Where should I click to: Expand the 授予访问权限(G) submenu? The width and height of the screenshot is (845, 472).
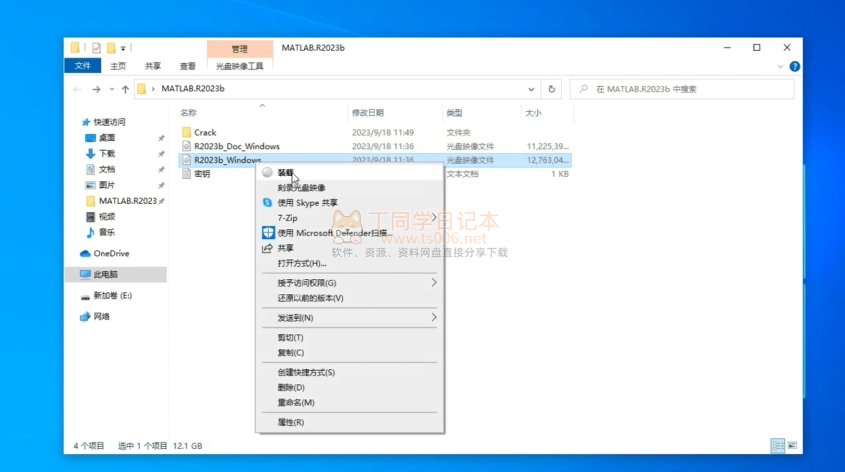349,283
